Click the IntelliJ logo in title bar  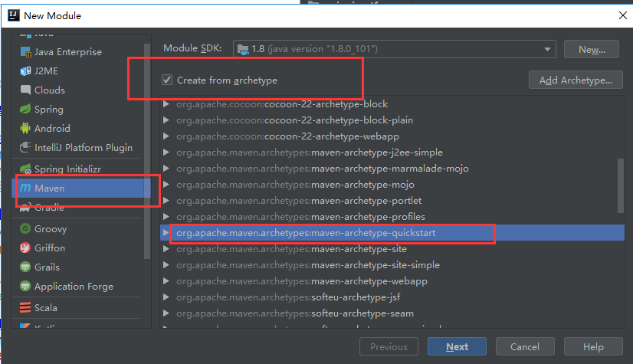pyautogui.click(x=14, y=15)
